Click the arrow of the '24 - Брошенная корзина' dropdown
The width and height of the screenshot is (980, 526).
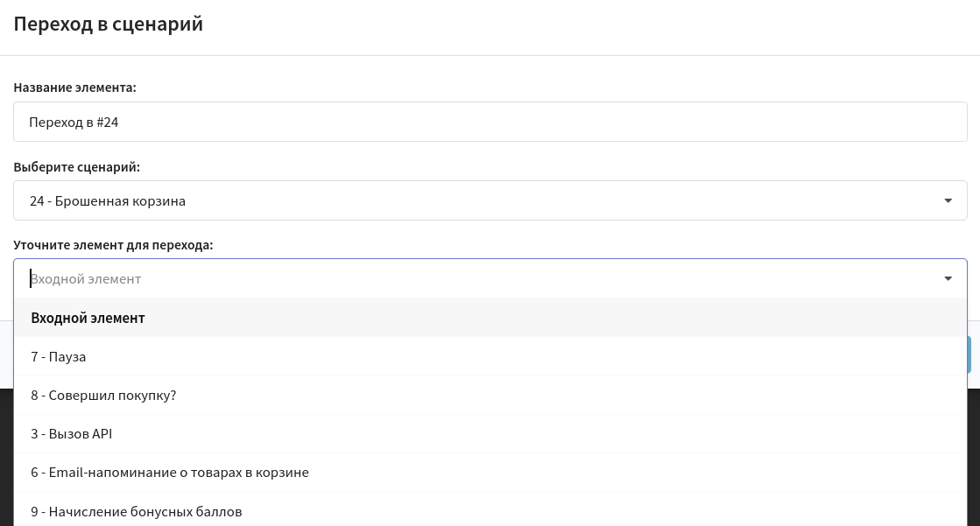coord(948,201)
